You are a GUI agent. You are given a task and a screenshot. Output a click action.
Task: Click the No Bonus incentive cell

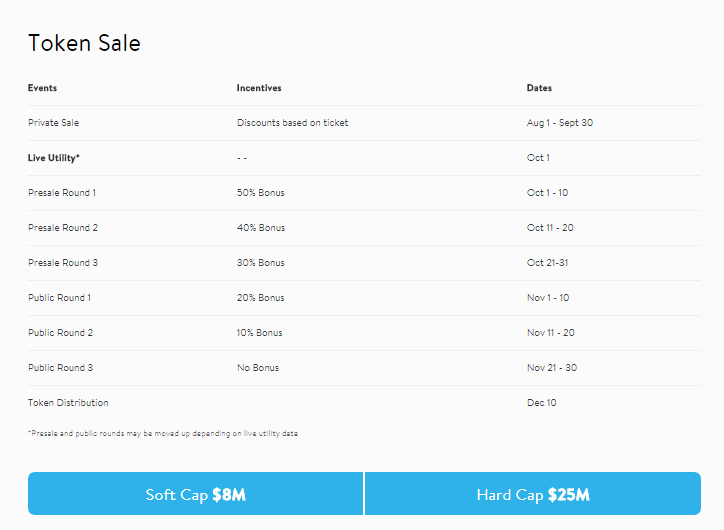[x=258, y=368]
